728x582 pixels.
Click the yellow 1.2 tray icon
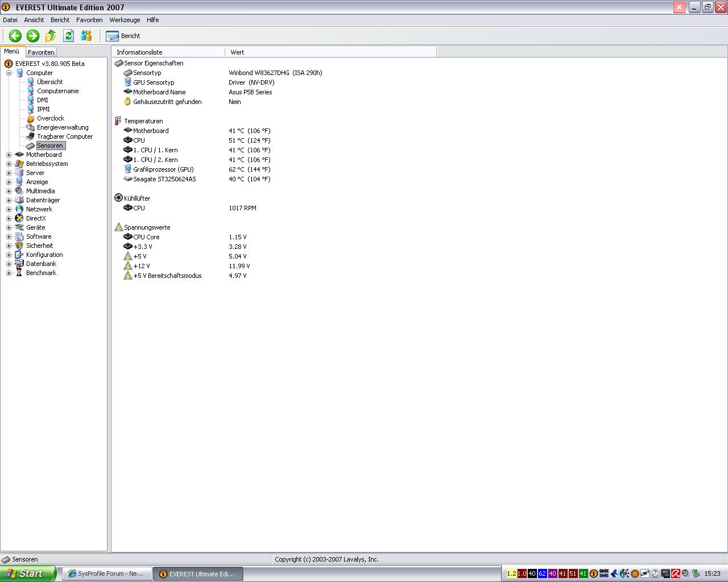click(x=511, y=573)
